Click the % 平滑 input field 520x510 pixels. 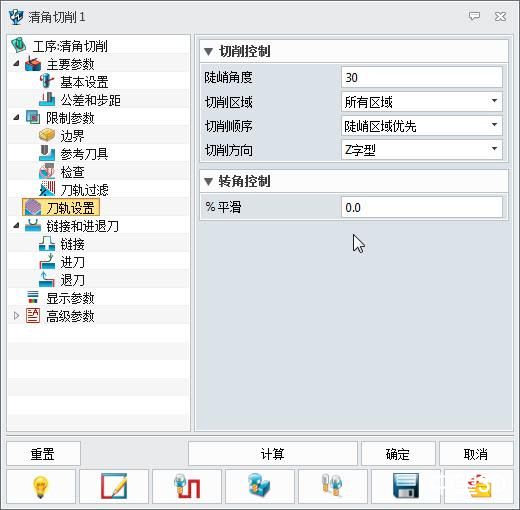(x=422, y=207)
